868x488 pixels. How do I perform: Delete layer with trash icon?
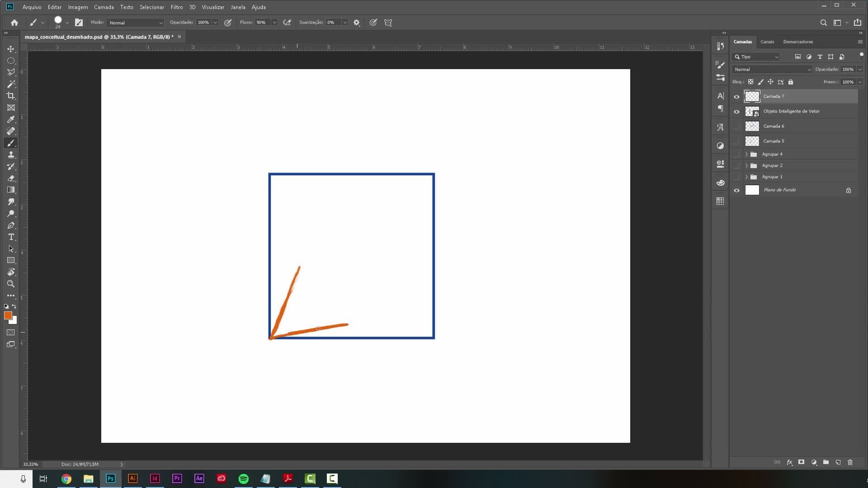(850, 462)
